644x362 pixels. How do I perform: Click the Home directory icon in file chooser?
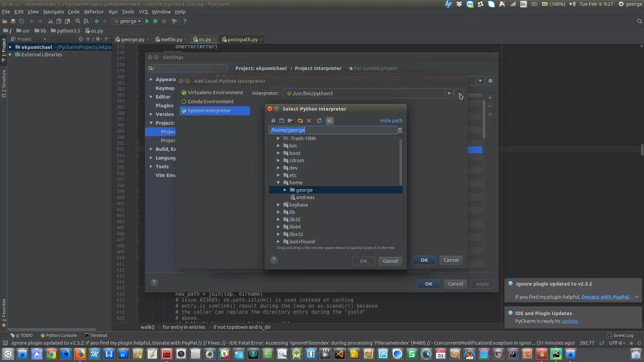[273, 121]
